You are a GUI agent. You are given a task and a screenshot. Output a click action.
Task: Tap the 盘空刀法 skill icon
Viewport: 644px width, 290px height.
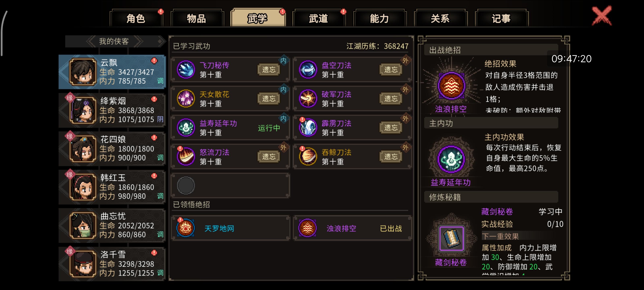(x=308, y=69)
